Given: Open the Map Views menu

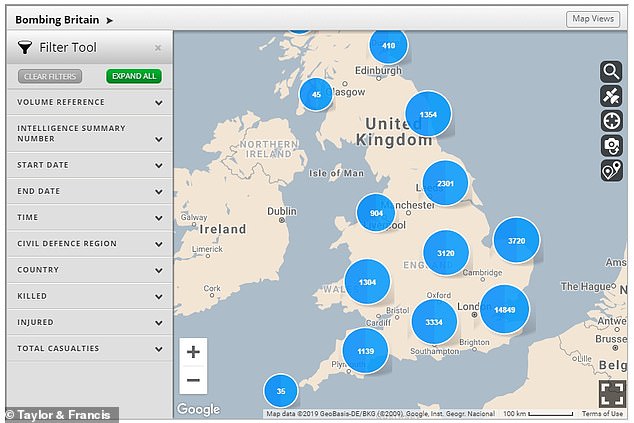Looking at the screenshot, I should click(x=593, y=19).
